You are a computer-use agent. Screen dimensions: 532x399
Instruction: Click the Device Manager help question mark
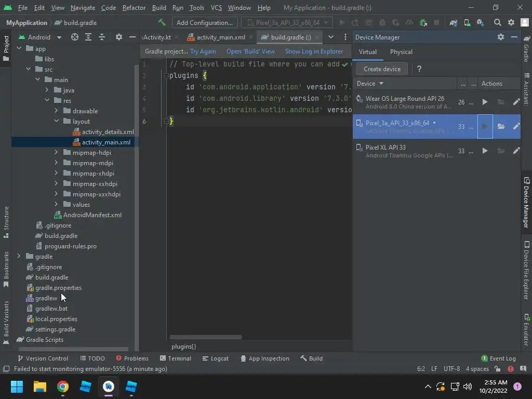pos(419,69)
